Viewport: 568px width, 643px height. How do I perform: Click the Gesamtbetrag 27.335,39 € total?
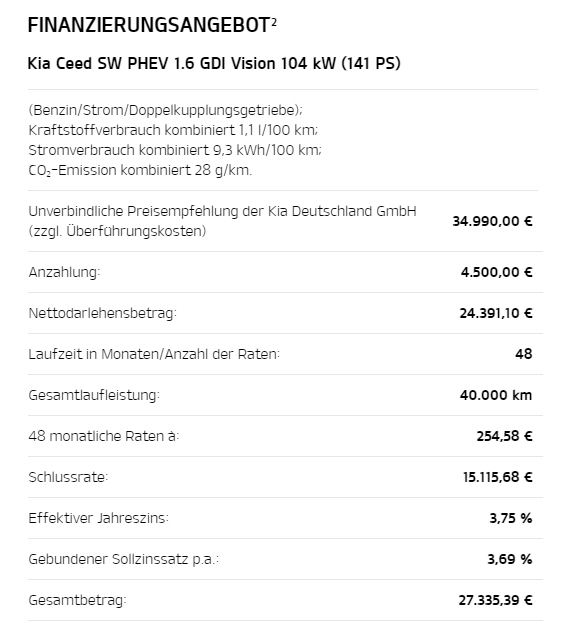tap(495, 600)
